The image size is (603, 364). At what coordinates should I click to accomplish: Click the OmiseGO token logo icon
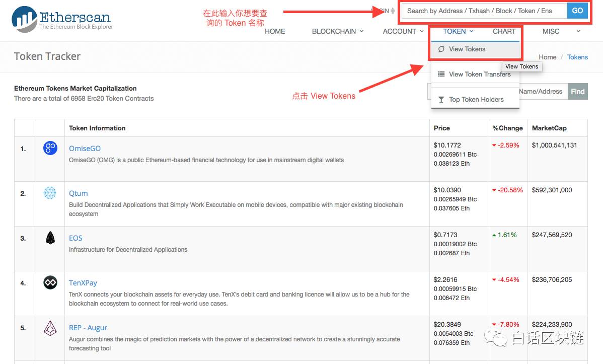tap(50, 148)
